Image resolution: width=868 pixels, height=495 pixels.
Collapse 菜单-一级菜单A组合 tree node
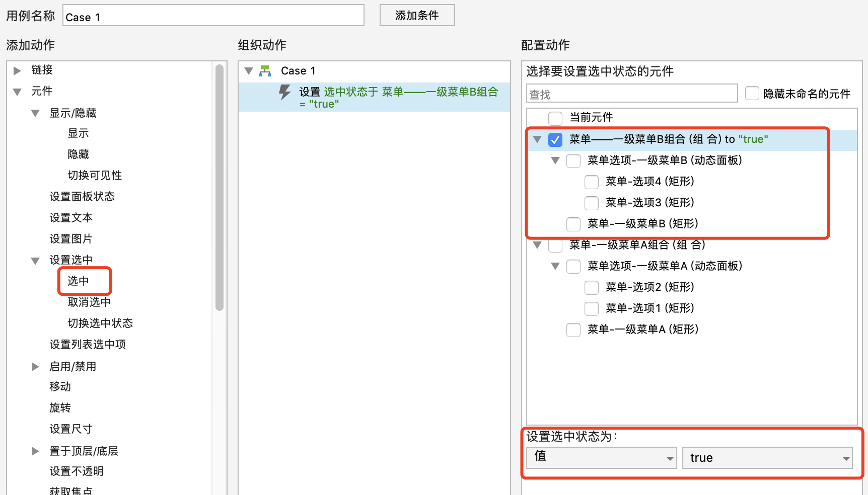tap(537, 245)
